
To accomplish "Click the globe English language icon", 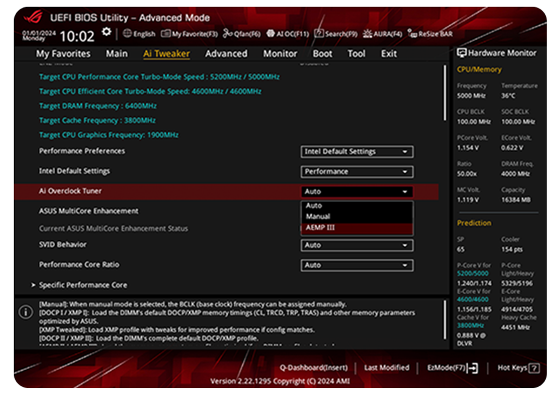I will click(x=127, y=33).
